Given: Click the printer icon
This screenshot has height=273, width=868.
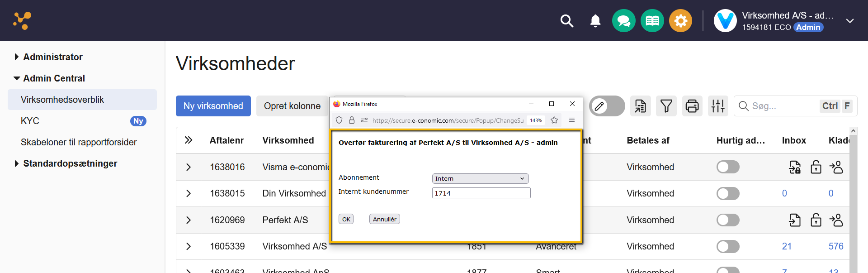Looking at the screenshot, I should 692,106.
